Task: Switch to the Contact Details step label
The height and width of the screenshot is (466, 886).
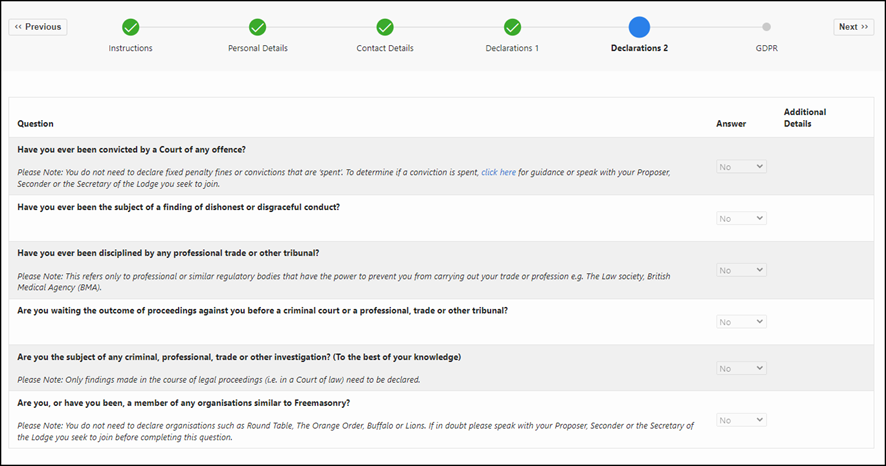Action: pos(385,48)
